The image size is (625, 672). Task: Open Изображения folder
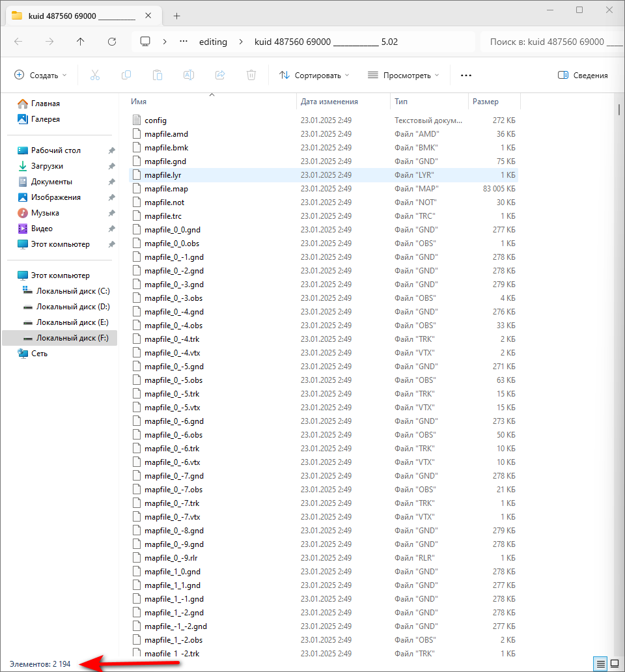point(56,197)
